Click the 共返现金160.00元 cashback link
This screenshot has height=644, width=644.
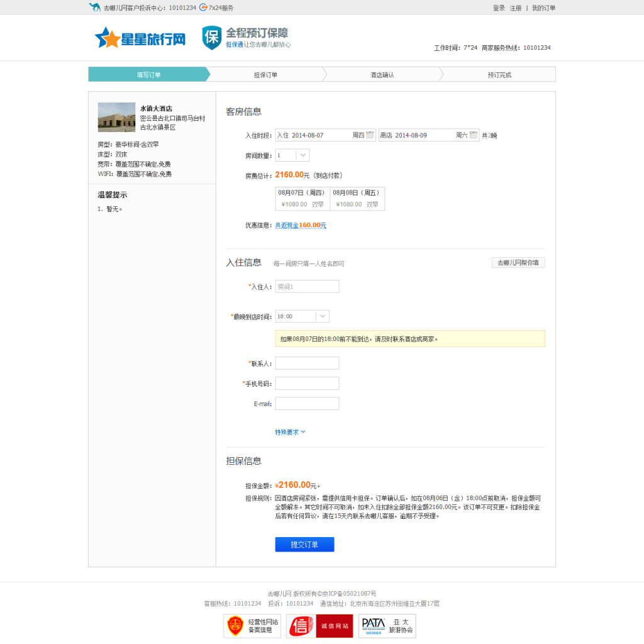pyautogui.click(x=301, y=225)
